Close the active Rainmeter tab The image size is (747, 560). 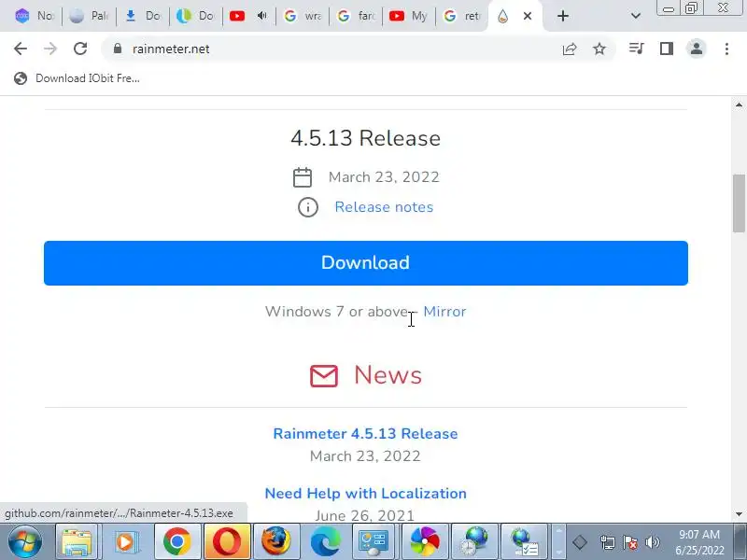pos(528,16)
